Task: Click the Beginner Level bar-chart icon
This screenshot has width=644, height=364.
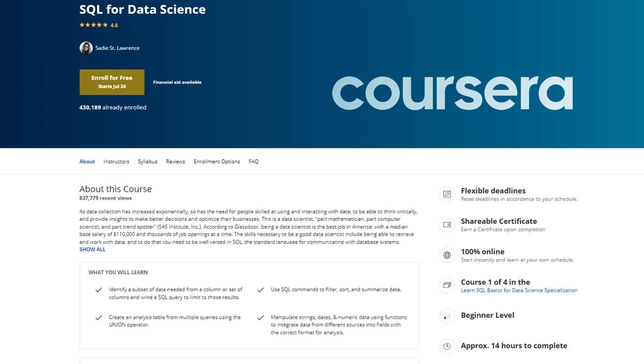Action: pyautogui.click(x=447, y=316)
